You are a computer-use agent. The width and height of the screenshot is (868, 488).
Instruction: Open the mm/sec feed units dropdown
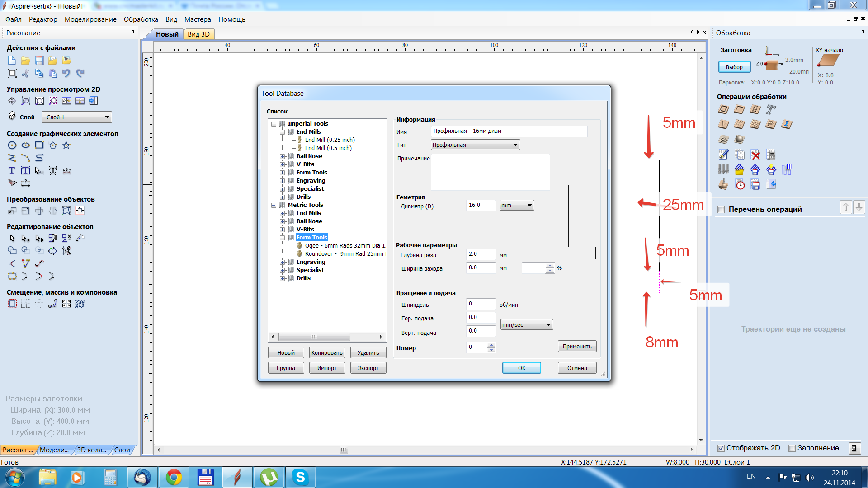pos(527,325)
